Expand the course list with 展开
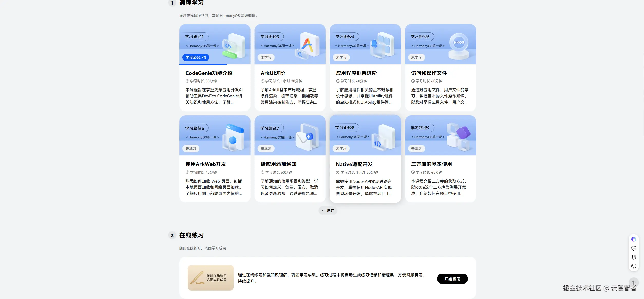 [x=328, y=211]
